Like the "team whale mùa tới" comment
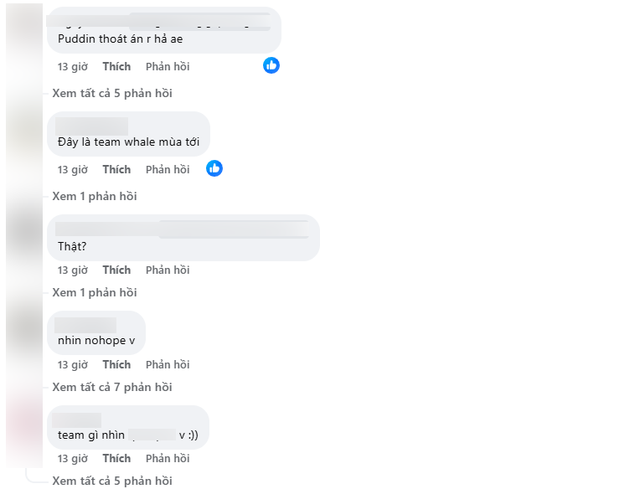640x489 pixels. 116,169
